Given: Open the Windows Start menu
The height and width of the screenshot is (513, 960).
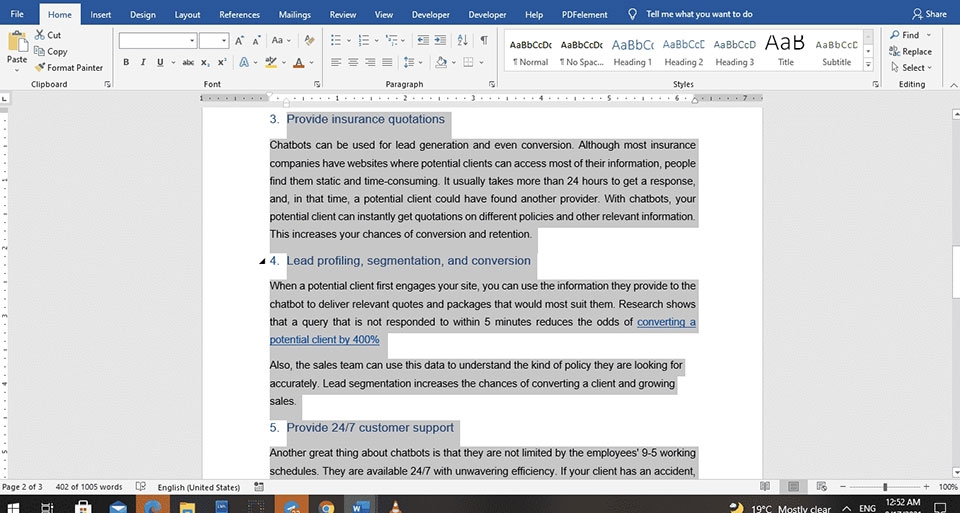Looking at the screenshot, I should (12, 507).
